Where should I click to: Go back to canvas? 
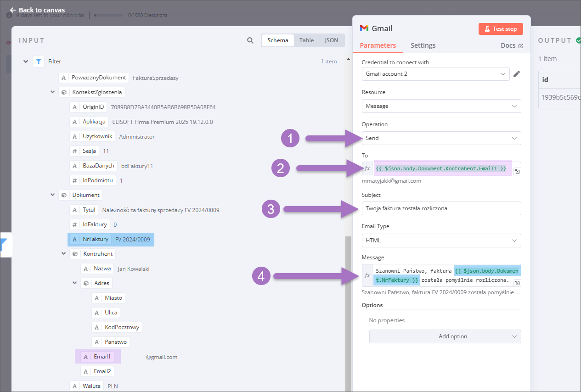tap(37, 10)
